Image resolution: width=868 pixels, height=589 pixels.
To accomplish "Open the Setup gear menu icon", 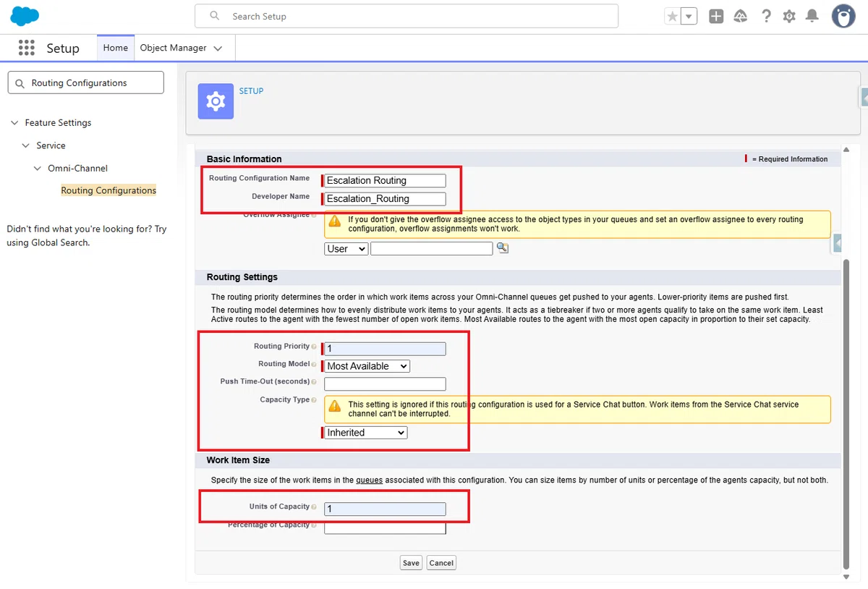I will click(789, 16).
